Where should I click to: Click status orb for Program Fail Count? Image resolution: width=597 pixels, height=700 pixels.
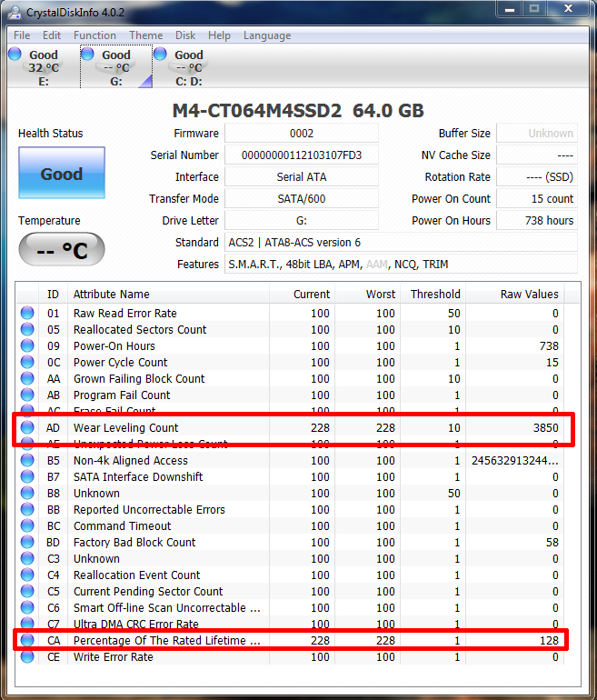click(27, 395)
